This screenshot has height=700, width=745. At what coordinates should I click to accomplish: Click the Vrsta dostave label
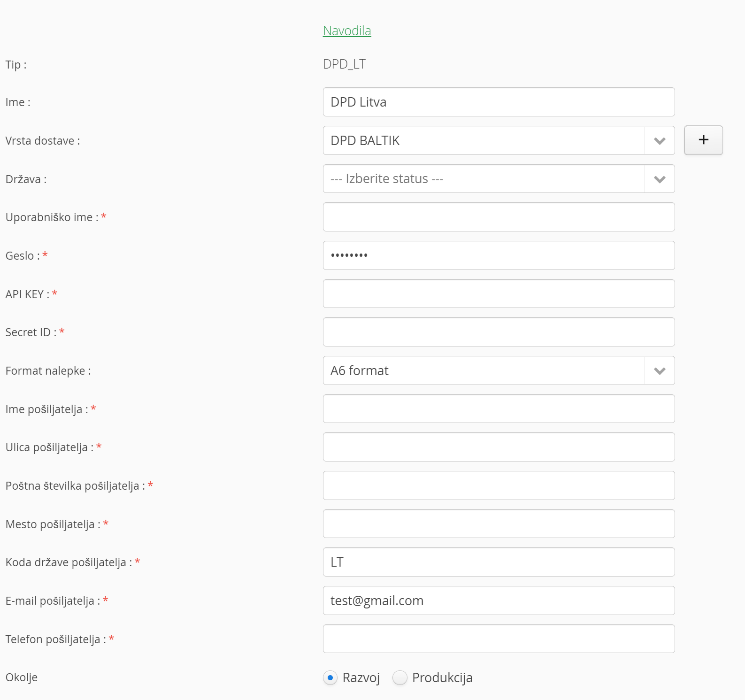click(43, 141)
